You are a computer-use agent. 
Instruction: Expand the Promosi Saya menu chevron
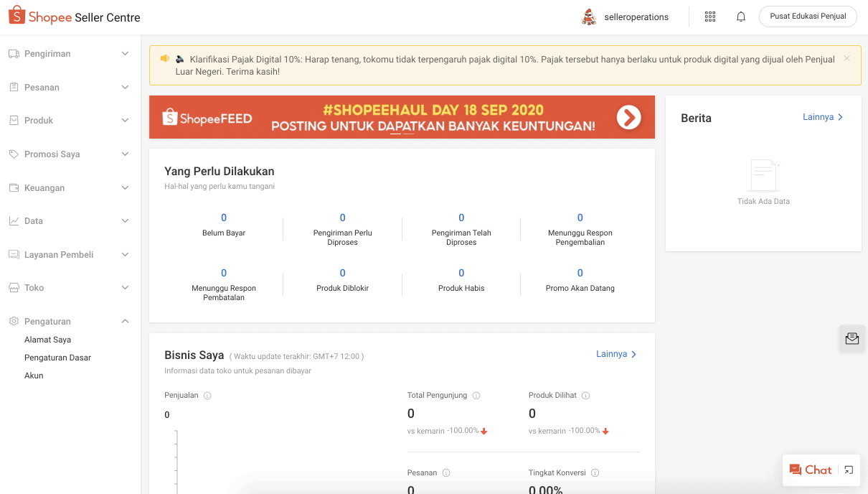(x=125, y=154)
